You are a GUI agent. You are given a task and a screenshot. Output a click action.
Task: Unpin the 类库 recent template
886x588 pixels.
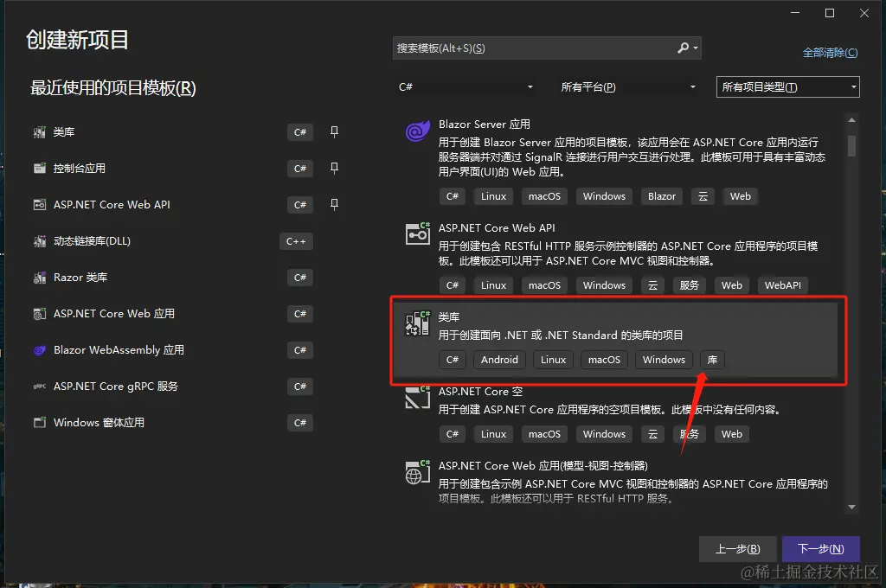click(334, 132)
